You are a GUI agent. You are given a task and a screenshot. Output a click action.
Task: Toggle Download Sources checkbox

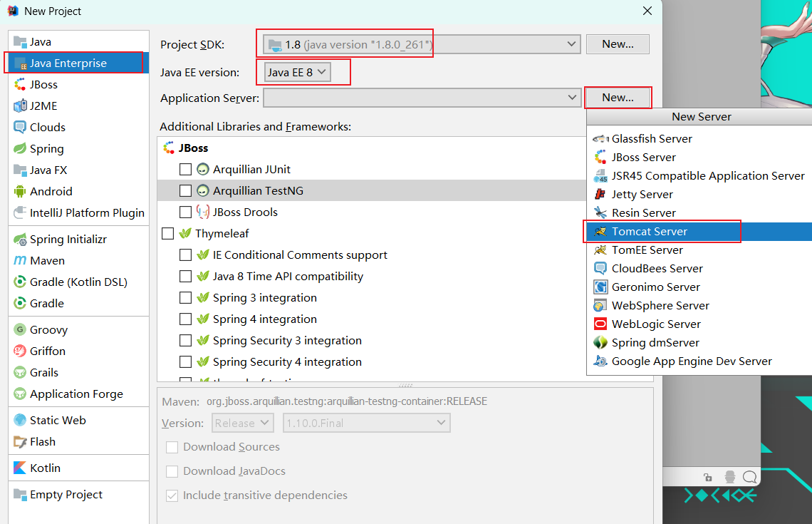click(x=172, y=447)
